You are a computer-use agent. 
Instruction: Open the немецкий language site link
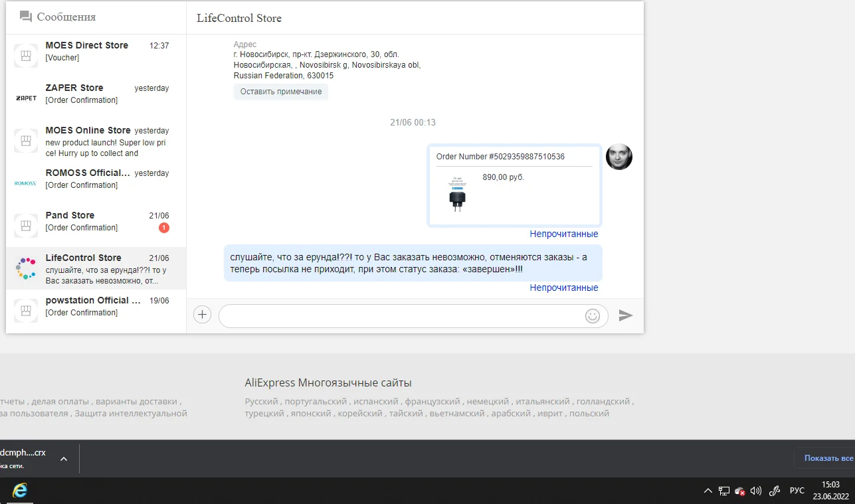488,402
